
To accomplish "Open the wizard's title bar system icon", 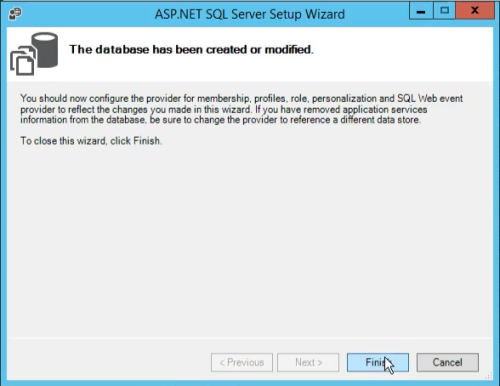I will (x=15, y=13).
